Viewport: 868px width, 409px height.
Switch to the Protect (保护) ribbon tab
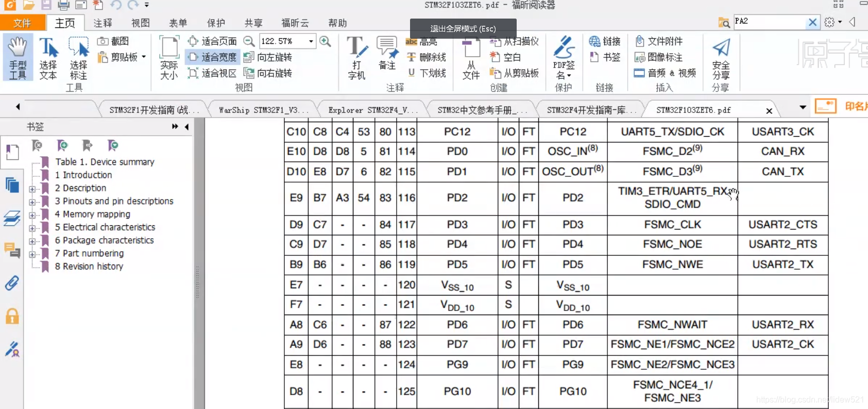pos(216,23)
